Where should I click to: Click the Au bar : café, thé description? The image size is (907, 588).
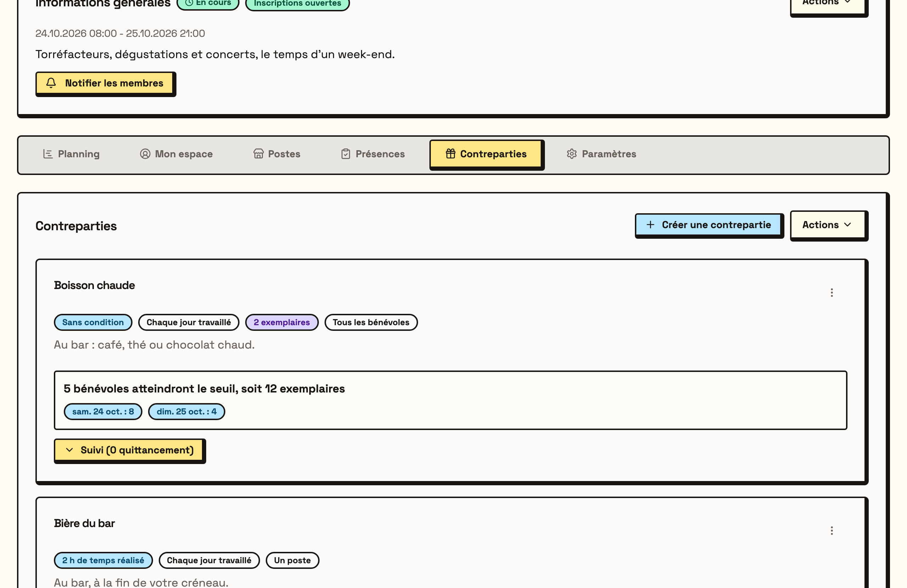pyautogui.click(x=154, y=345)
